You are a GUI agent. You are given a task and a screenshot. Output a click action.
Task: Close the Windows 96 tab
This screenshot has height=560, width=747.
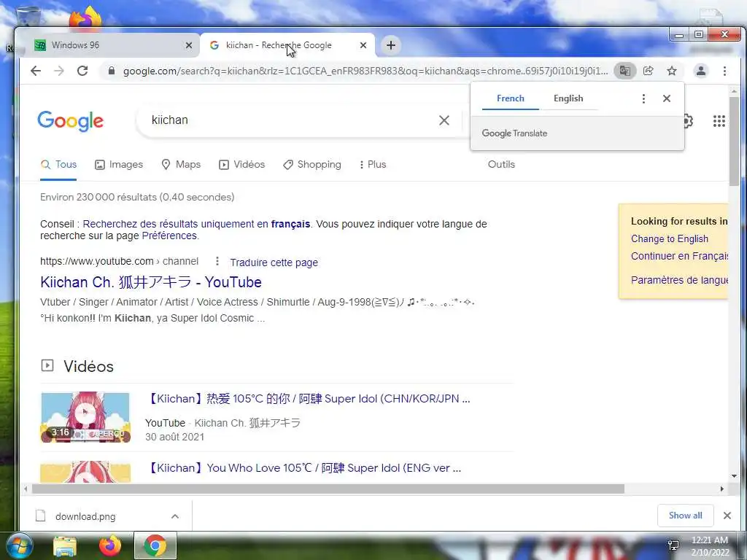click(189, 45)
